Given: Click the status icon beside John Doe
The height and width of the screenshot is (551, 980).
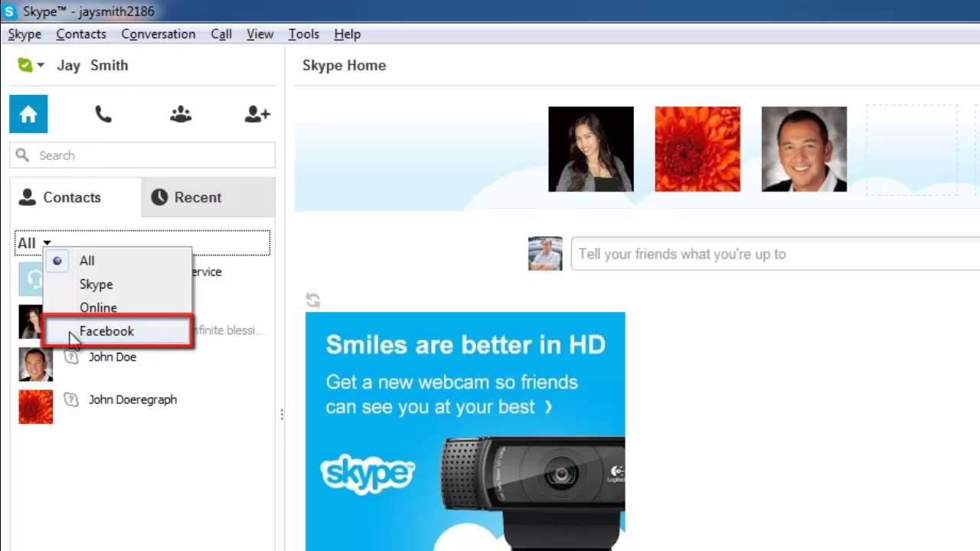Looking at the screenshot, I should pyautogui.click(x=71, y=357).
